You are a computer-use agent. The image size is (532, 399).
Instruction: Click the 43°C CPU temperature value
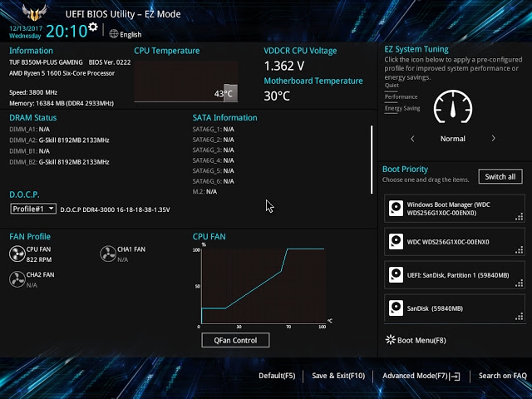(x=224, y=93)
